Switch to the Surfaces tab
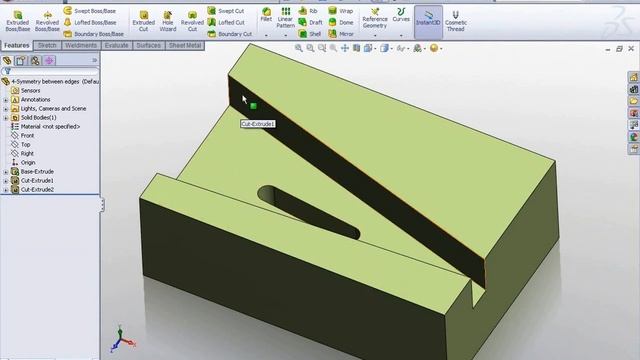Image resolution: width=640 pixels, height=360 pixels. [x=148, y=45]
